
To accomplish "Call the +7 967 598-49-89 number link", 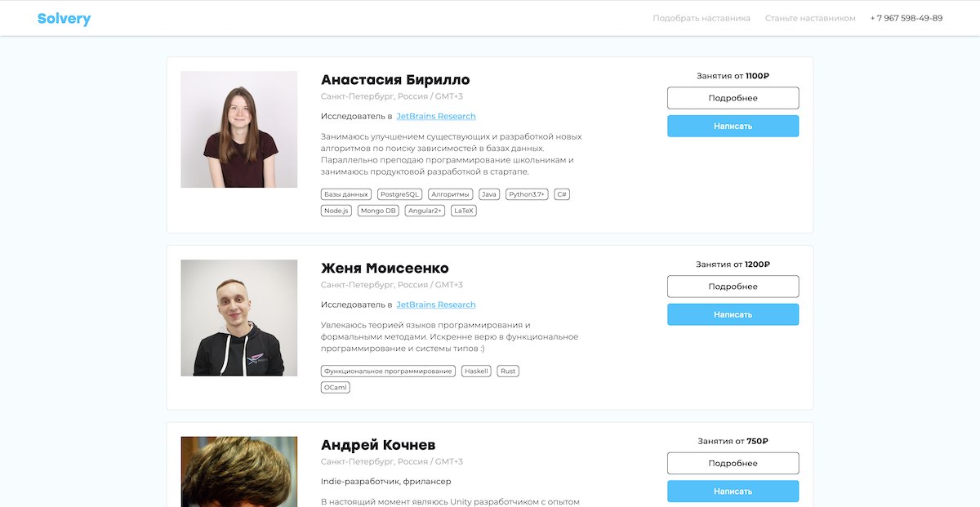I will pyautogui.click(x=906, y=18).
